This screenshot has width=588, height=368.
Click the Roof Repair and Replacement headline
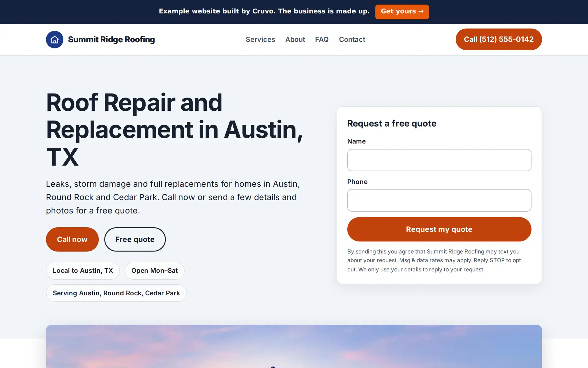click(175, 130)
